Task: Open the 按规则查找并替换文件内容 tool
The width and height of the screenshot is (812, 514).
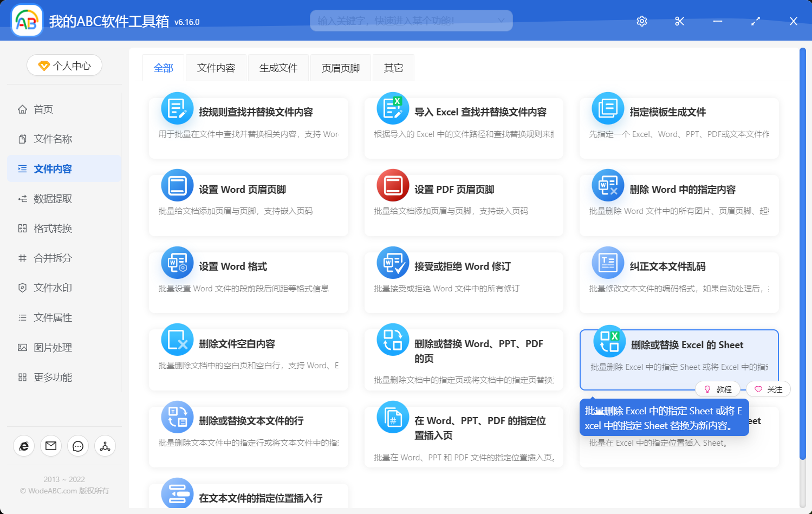Action: 248,128
